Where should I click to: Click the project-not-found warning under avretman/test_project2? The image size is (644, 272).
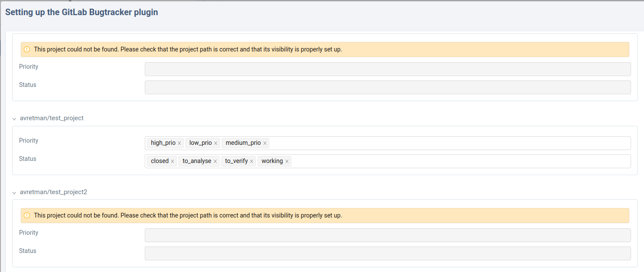click(188, 215)
